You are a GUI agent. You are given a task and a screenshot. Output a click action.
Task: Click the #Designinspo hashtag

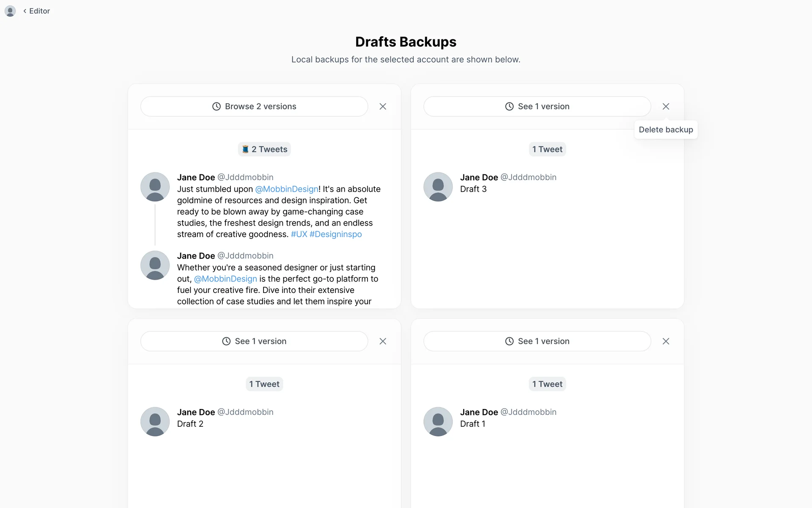tap(335, 234)
